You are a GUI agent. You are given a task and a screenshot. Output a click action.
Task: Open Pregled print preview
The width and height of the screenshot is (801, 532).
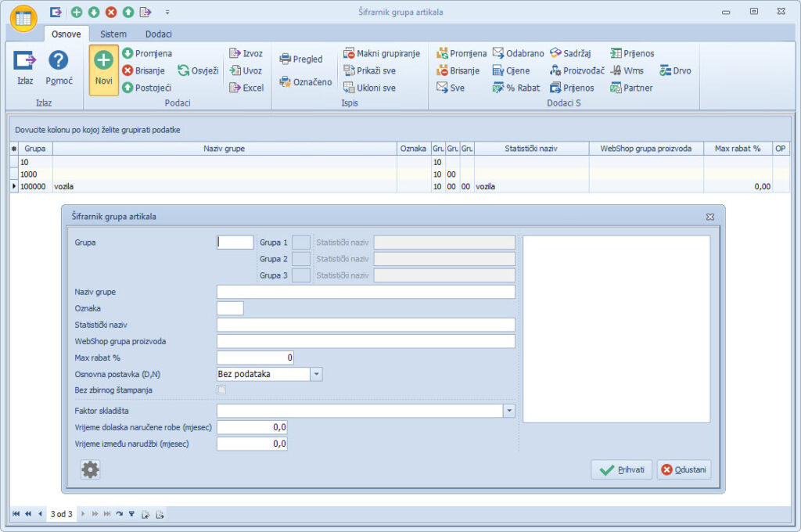coord(301,59)
